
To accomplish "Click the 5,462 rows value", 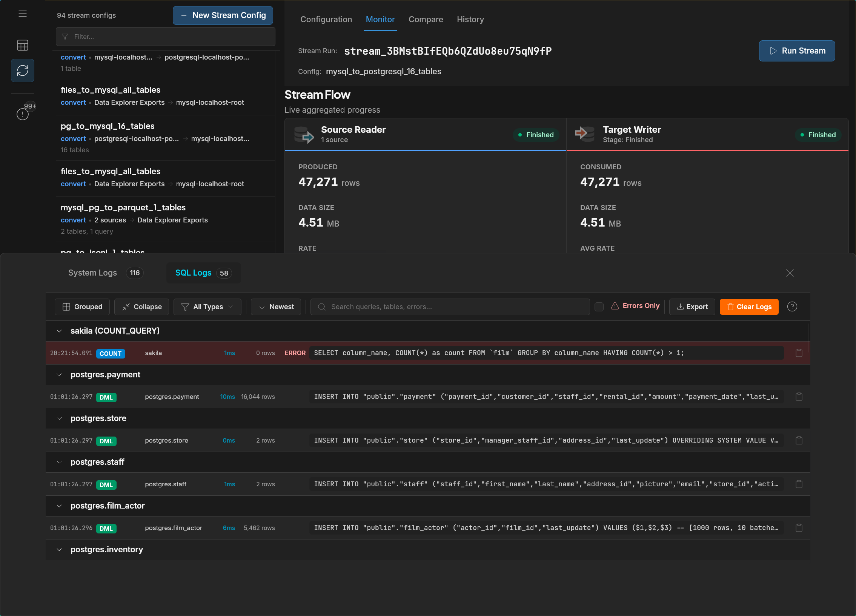I will click(x=259, y=528).
